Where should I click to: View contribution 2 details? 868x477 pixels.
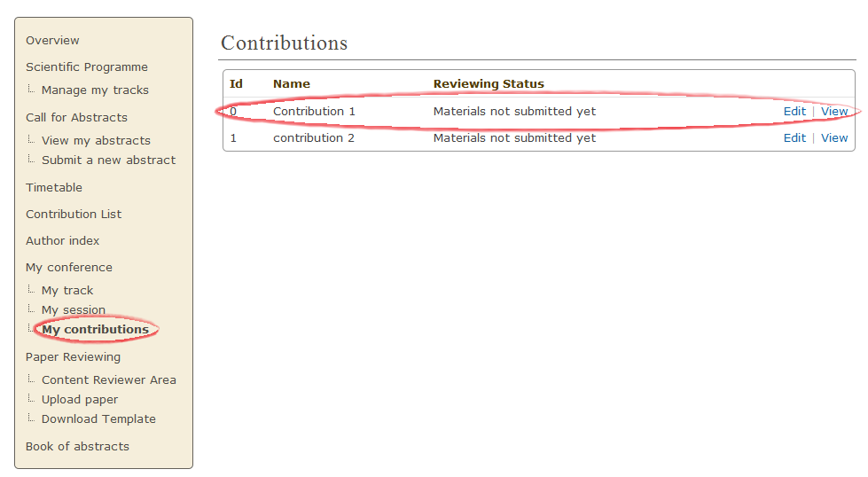(x=834, y=137)
